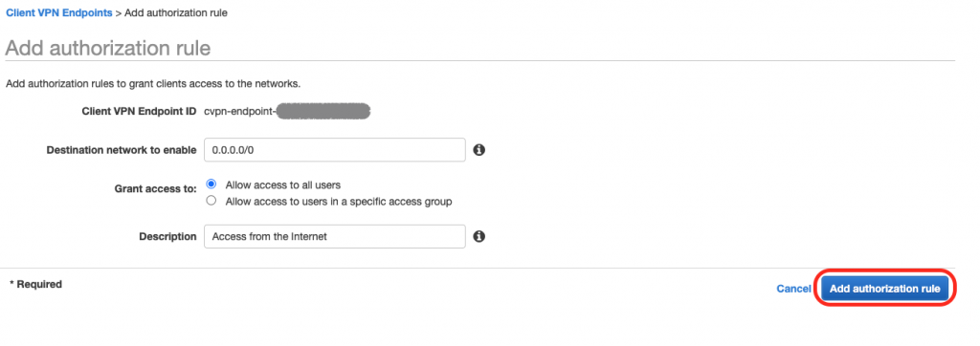The height and width of the screenshot is (346, 980).
Task: Click the Add authorization rule breadcrumb text
Action: pyautogui.click(x=176, y=12)
